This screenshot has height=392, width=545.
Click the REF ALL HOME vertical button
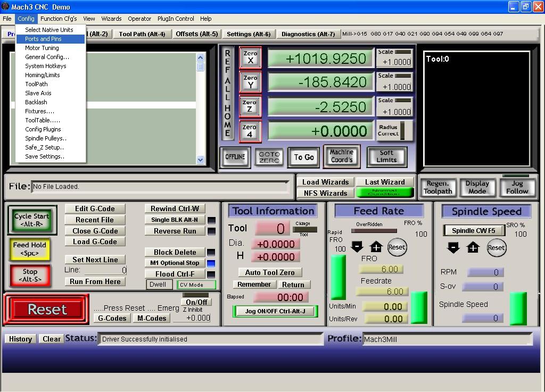pos(228,93)
